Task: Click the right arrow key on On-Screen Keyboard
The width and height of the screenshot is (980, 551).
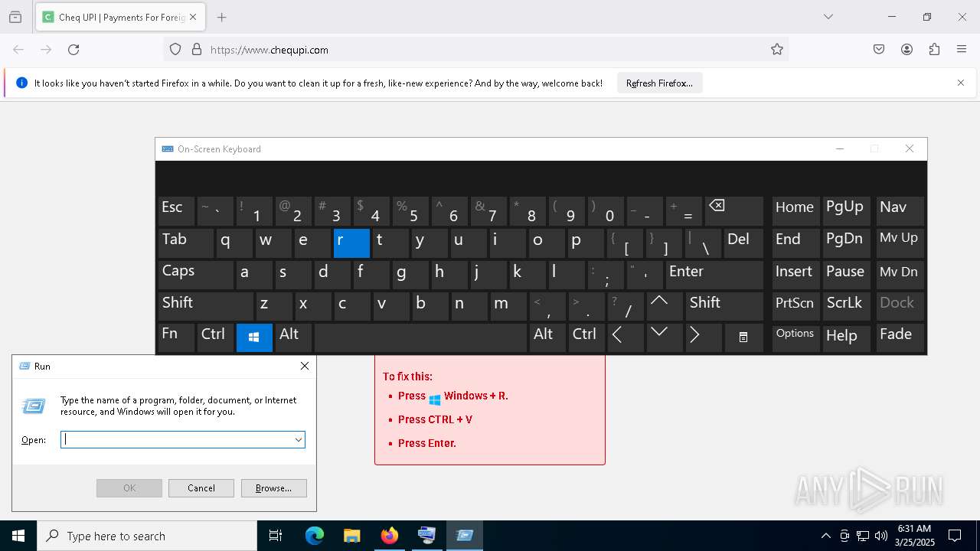Action: [703, 337]
